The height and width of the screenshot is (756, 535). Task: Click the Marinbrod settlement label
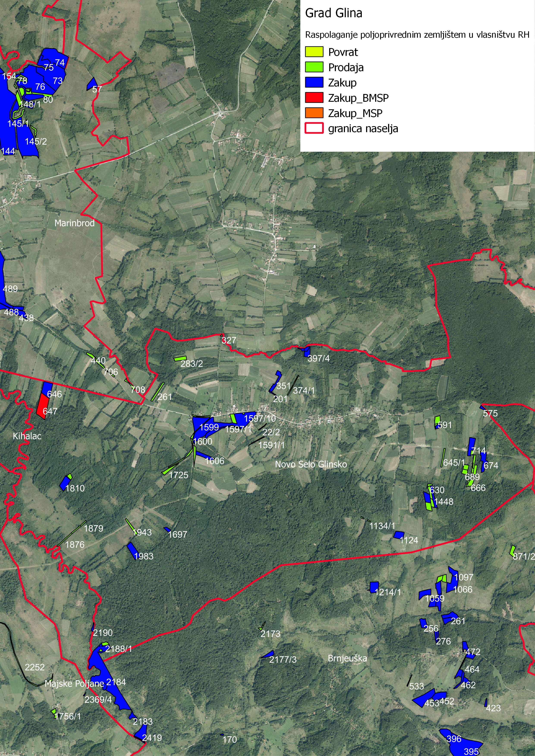[x=74, y=223]
